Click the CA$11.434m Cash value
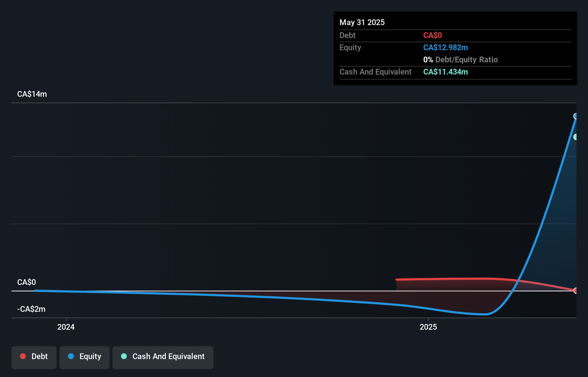 [445, 72]
